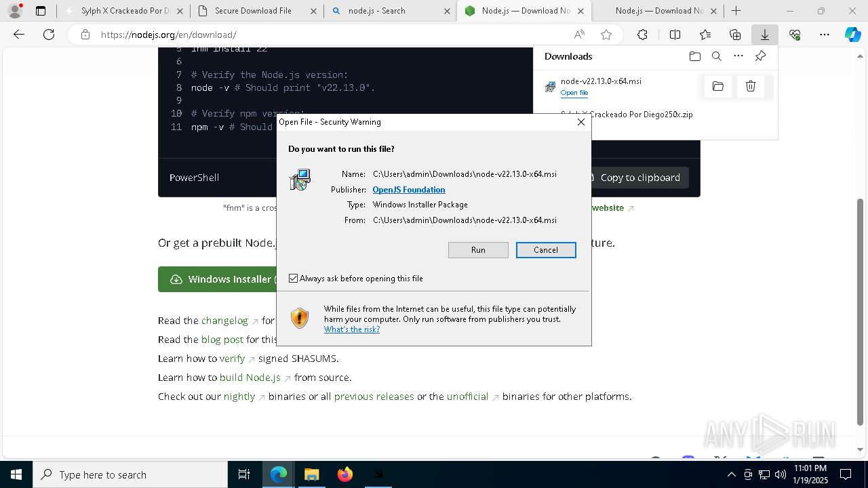Close the Security Warning dialog with X
This screenshot has height=488, width=868.
pos(580,122)
